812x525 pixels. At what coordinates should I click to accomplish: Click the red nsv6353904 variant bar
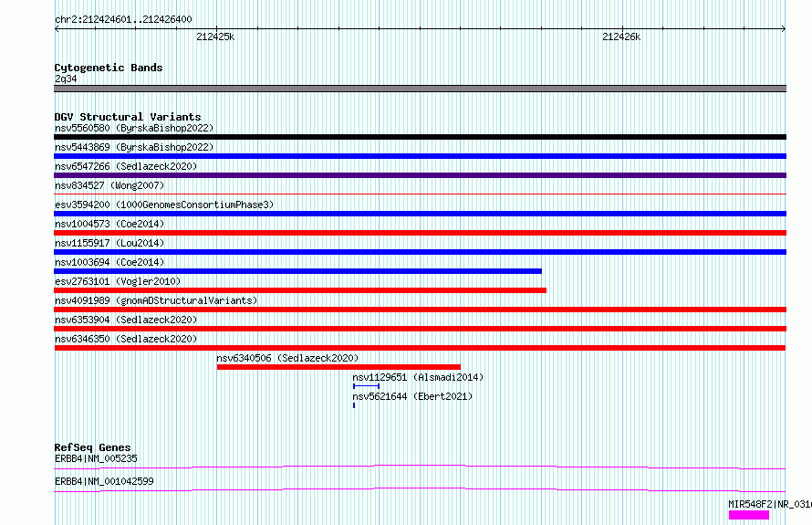tap(420, 329)
